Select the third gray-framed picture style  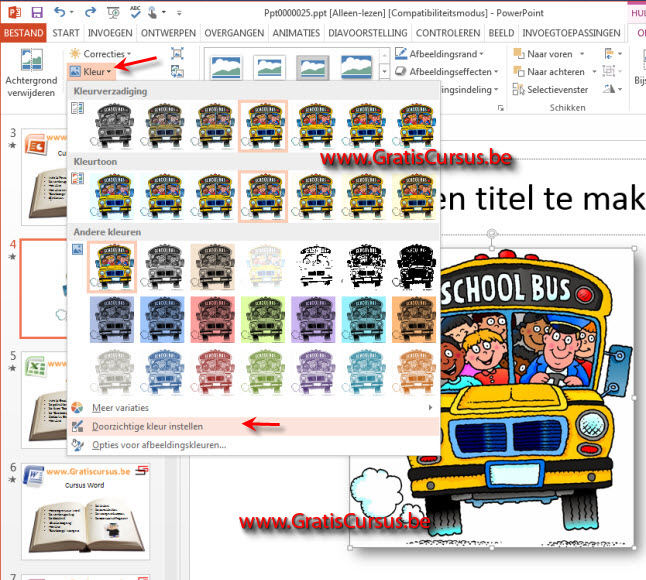click(313, 67)
